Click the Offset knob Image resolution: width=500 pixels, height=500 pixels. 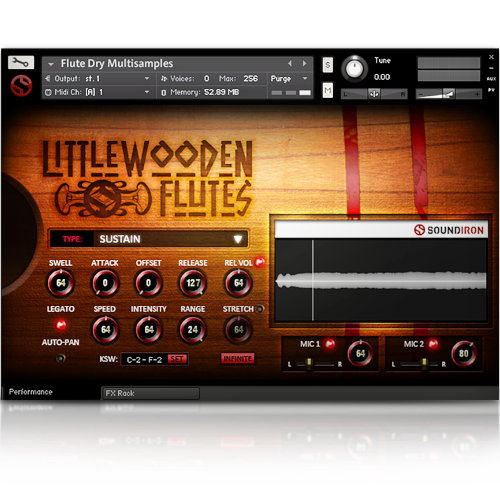148,283
